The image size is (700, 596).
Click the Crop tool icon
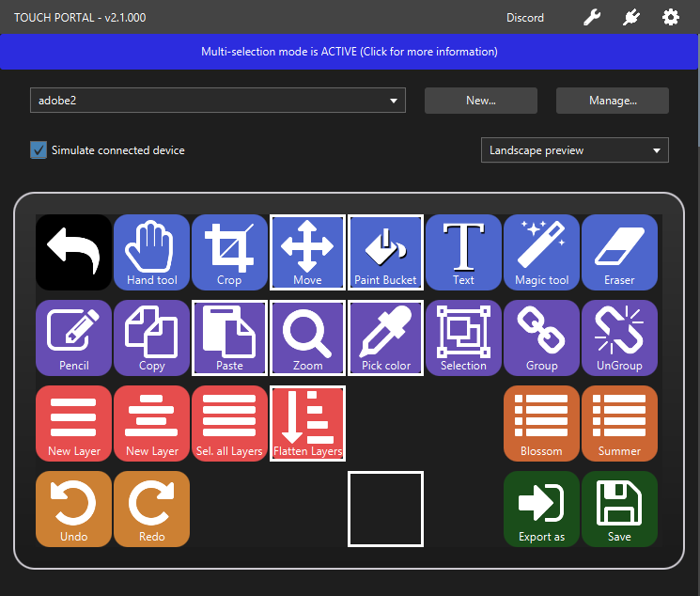click(x=229, y=252)
